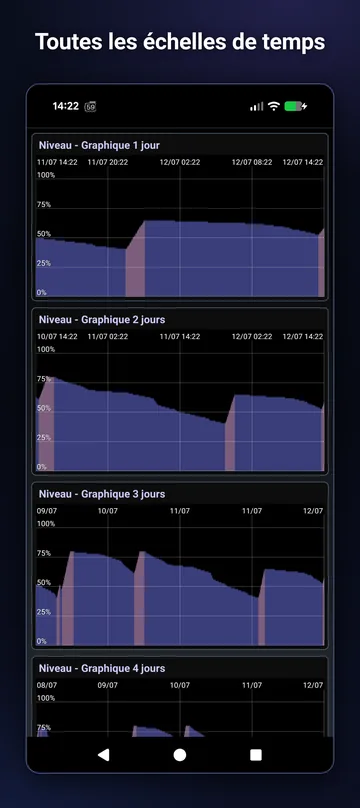
Task: Tap the Wi-Fi status icon
Action: pyautogui.click(x=274, y=106)
